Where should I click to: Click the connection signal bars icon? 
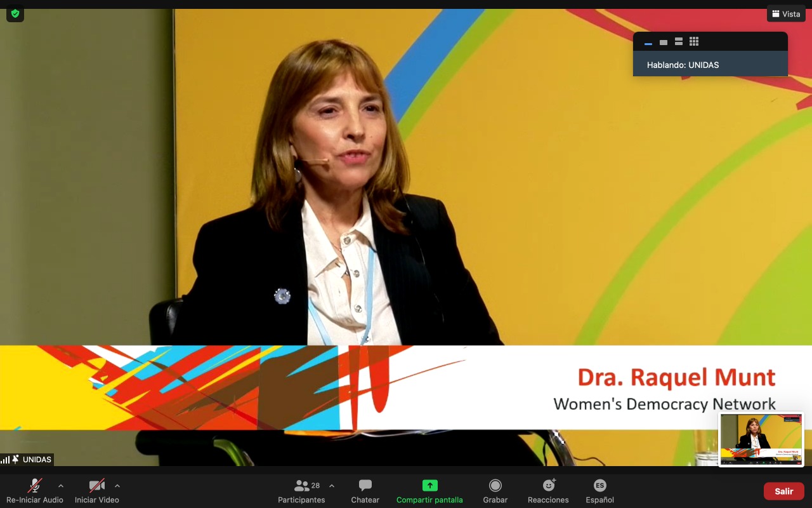(6, 460)
